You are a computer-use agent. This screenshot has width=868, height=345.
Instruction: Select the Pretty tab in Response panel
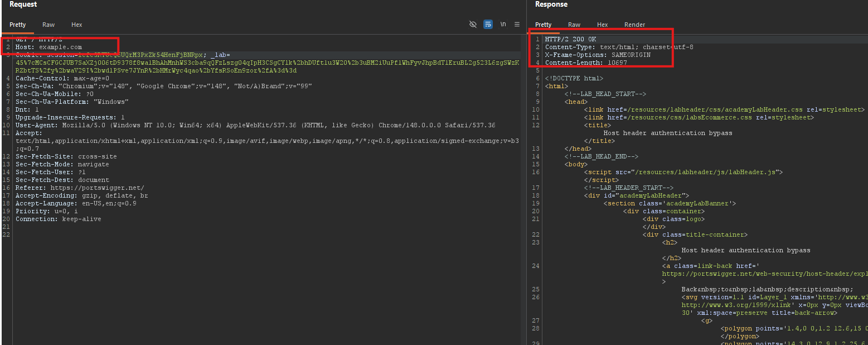[x=544, y=25]
